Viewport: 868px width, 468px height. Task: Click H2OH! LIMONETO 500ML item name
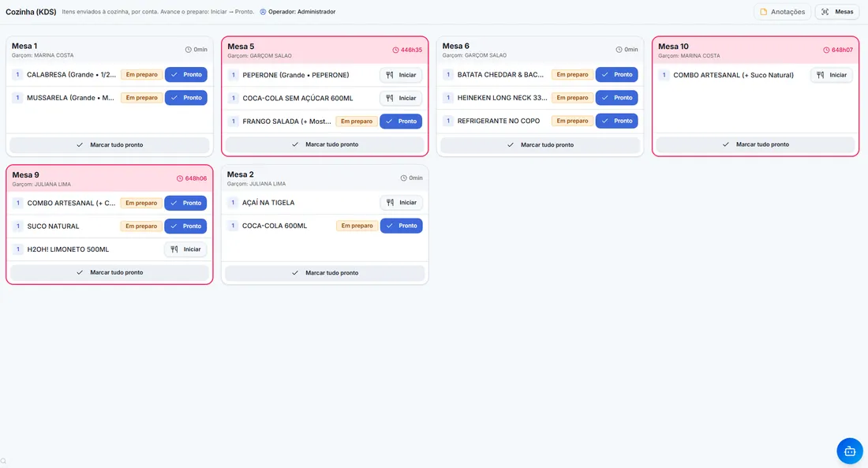[x=68, y=250]
